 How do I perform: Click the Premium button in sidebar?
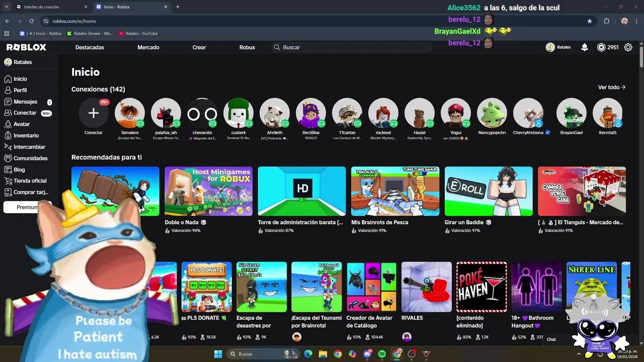(x=27, y=207)
